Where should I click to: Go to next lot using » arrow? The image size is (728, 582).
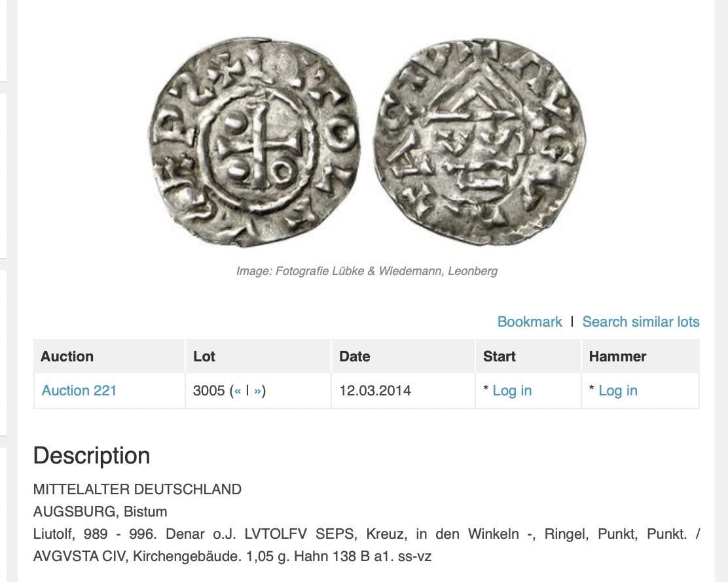257,391
